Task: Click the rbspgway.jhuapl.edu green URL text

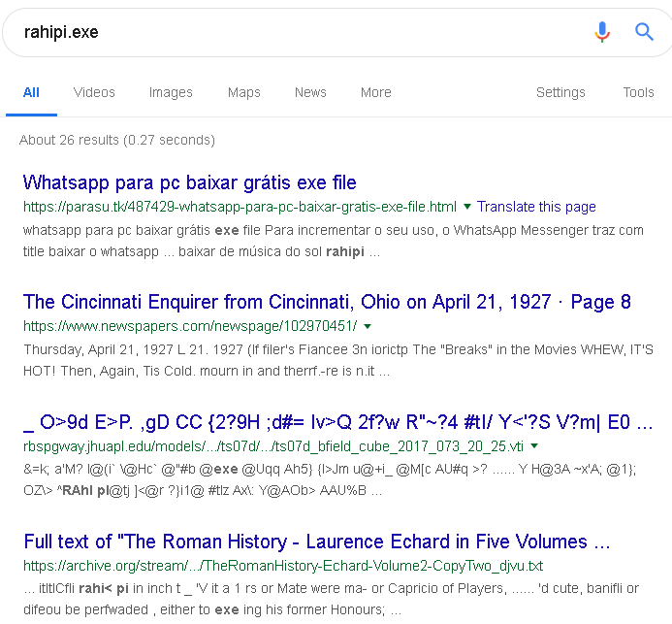Action: 273,446
